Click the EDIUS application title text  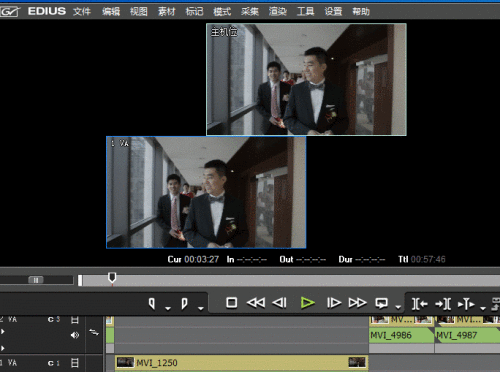coord(47,11)
